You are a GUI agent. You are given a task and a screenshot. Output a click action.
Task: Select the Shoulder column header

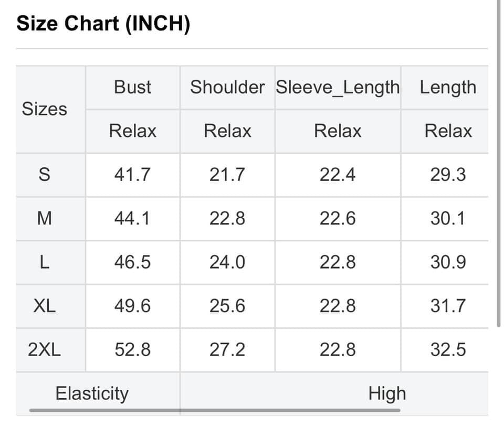point(227,87)
